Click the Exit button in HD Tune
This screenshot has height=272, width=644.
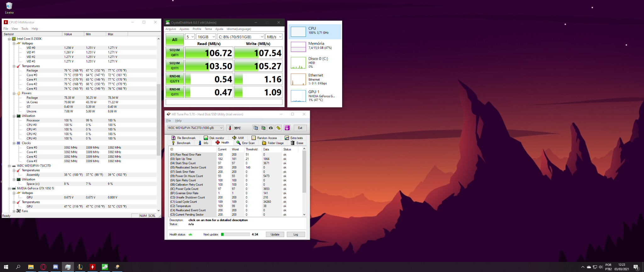point(300,128)
